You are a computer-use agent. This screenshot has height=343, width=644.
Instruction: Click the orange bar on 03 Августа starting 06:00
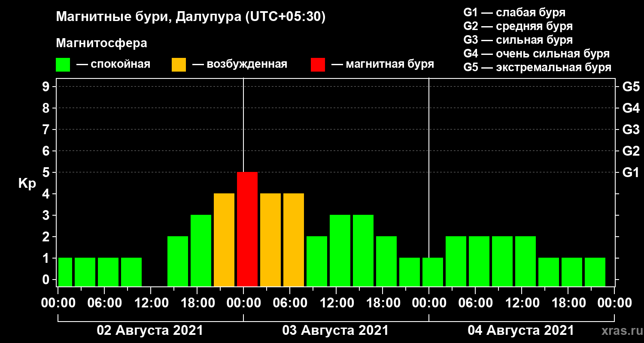pos(294,240)
